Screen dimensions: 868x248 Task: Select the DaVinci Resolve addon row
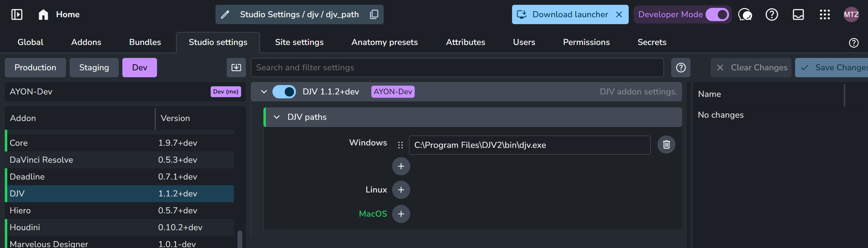point(119,160)
